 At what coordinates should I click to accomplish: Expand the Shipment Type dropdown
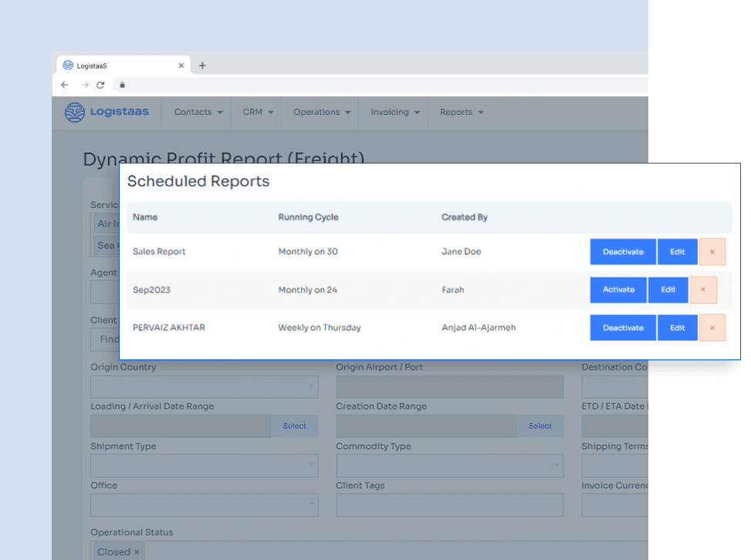[204, 466]
